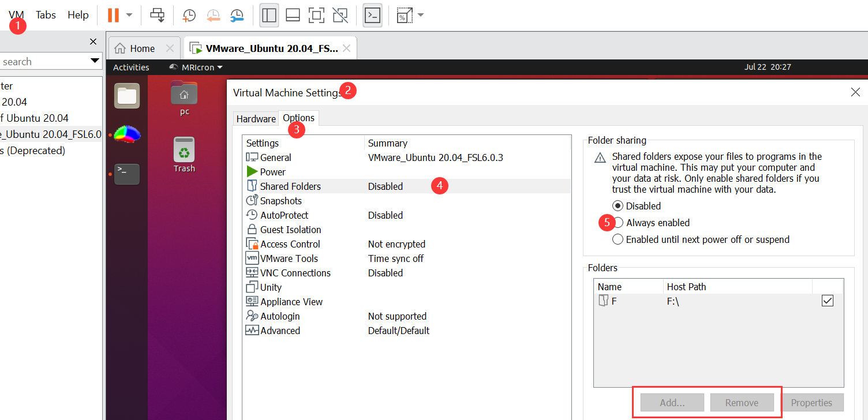This screenshot has height=420, width=868.
Task: Click the Properties button
Action: pyautogui.click(x=812, y=403)
